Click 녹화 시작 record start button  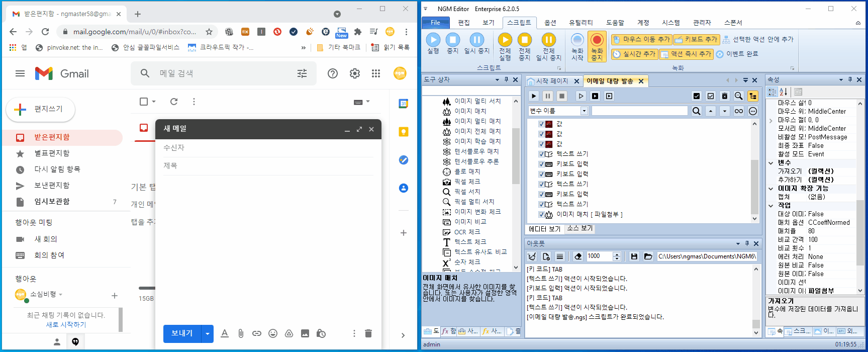pos(577,47)
